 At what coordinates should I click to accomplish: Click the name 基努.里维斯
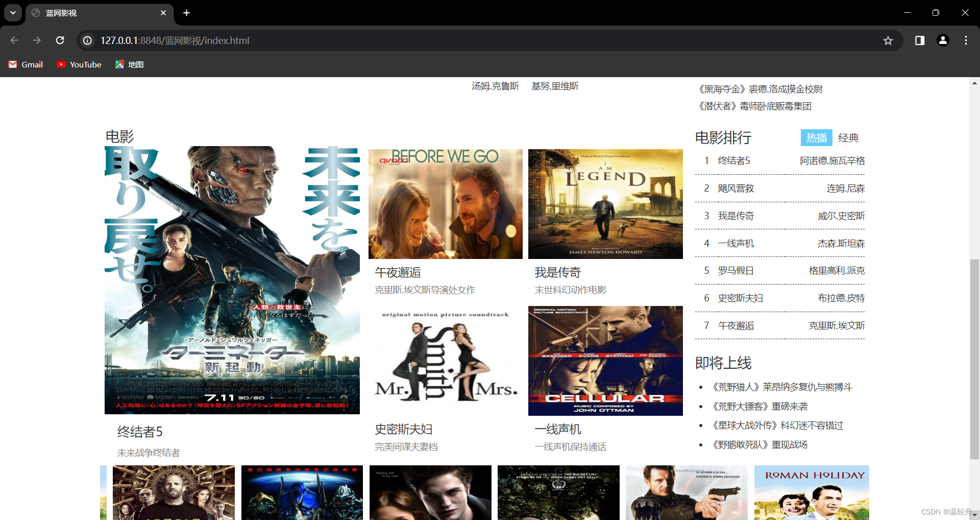pos(555,86)
